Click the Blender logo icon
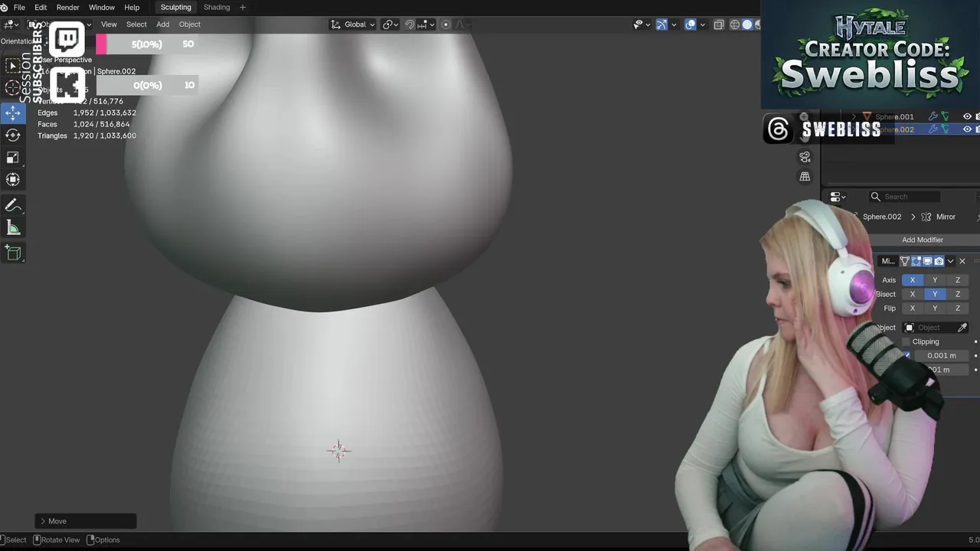The height and width of the screenshot is (551, 980). (4, 8)
